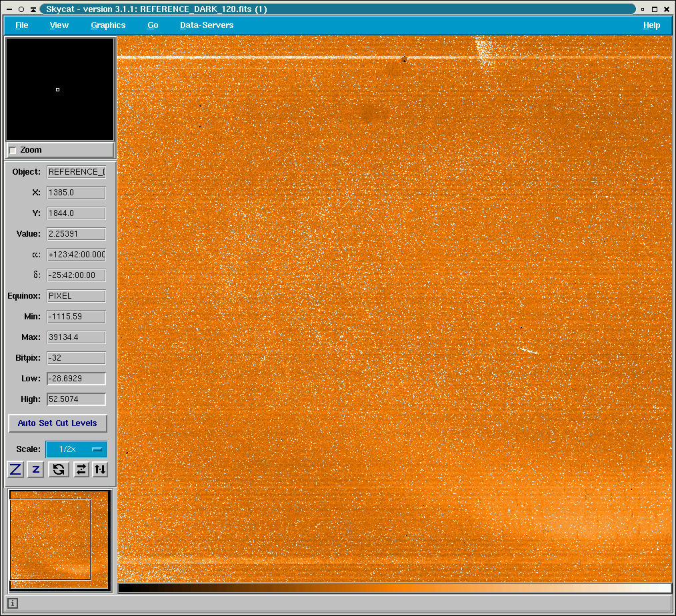Open the Data-Servers menu
The height and width of the screenshot is (616, 676).
(x=207, y=25)
